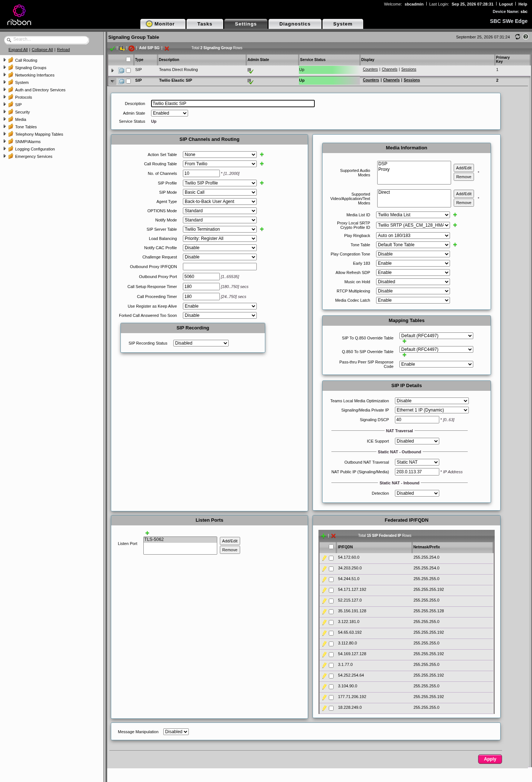Click the green checkmark enable icon in toolbar
The height and width of the screenshot is (782, 532).
(x=112, y=48)
